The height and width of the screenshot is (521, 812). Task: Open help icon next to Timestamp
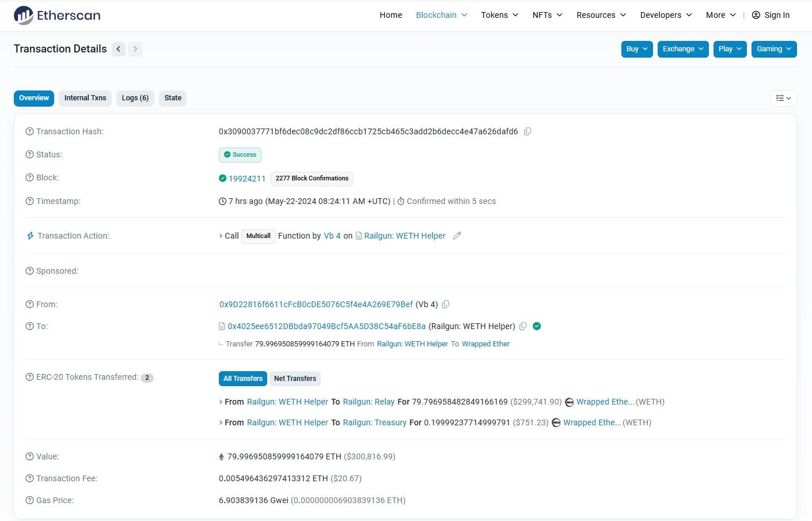pos(30,201)
